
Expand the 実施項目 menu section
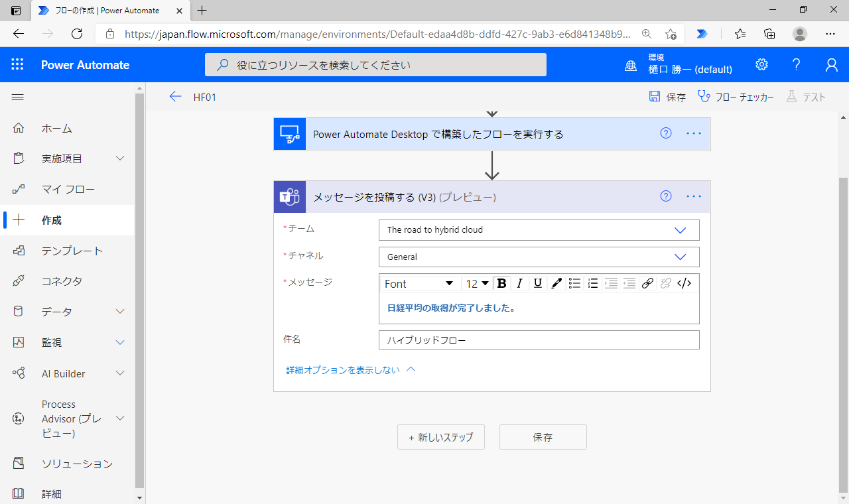point(120,158)
